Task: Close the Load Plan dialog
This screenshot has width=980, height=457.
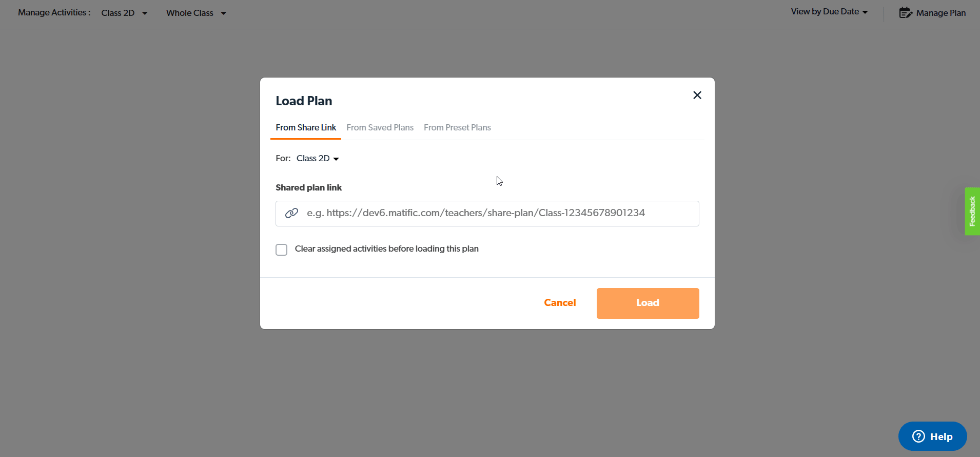Action: point(697,95)
